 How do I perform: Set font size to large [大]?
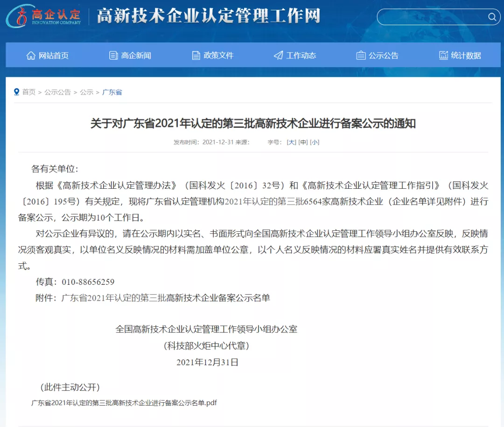click(x=291, y=142)
